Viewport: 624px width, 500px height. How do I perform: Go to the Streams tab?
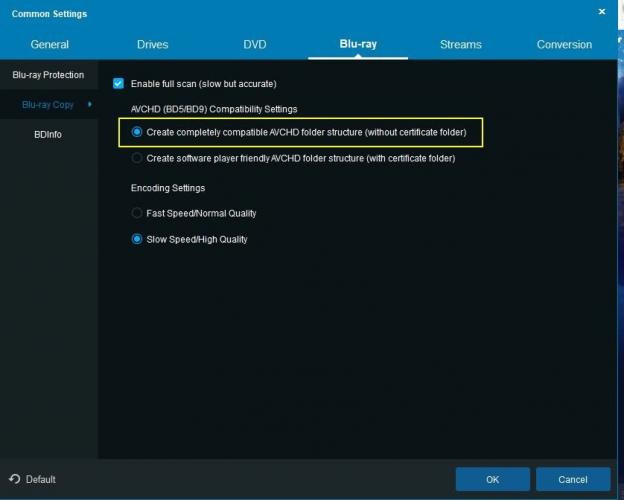(461, 44)
